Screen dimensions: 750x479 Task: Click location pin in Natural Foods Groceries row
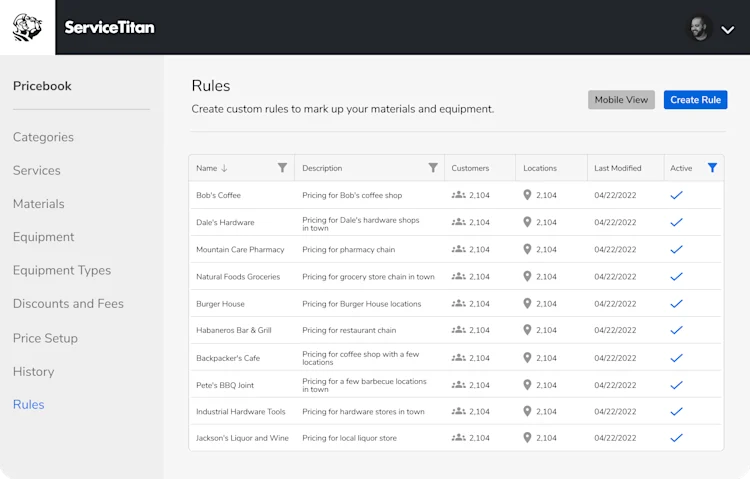coord(527,276)
